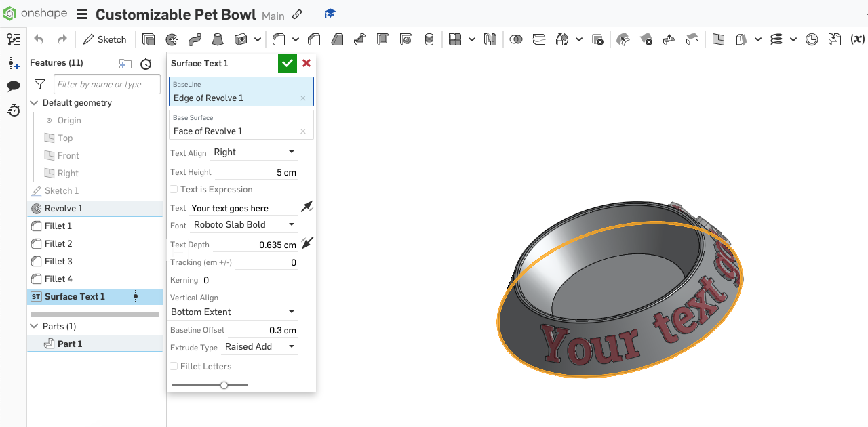Select the Extrude tool in toolbar
This screenshot has width=868, height=427.
(x=149, y=40)
